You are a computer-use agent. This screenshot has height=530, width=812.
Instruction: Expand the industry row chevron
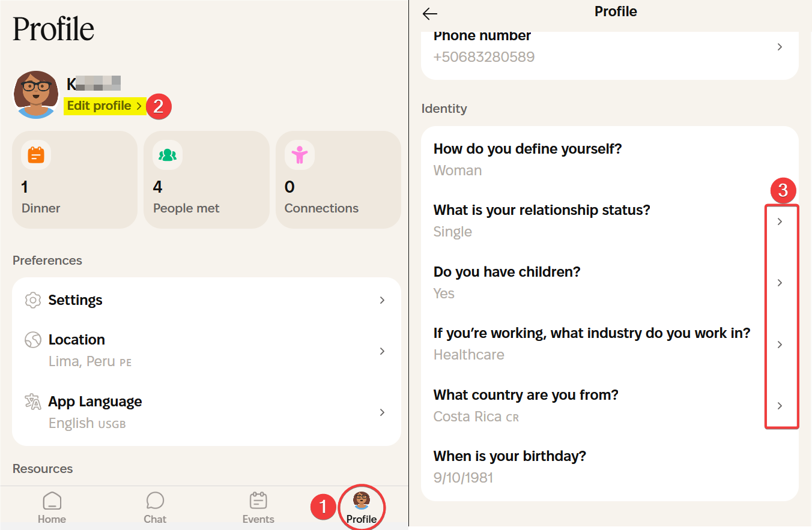tap(780, 345)
